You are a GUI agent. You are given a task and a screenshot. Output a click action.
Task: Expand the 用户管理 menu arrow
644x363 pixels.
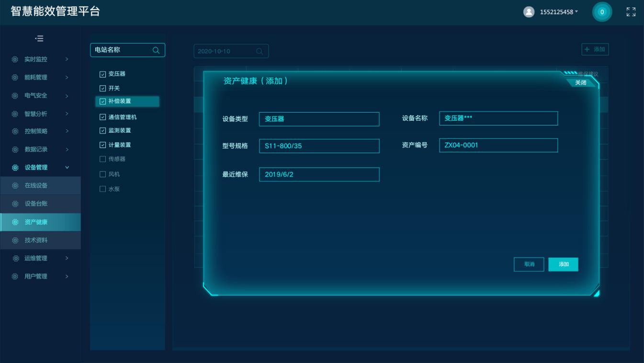(67, 277)
